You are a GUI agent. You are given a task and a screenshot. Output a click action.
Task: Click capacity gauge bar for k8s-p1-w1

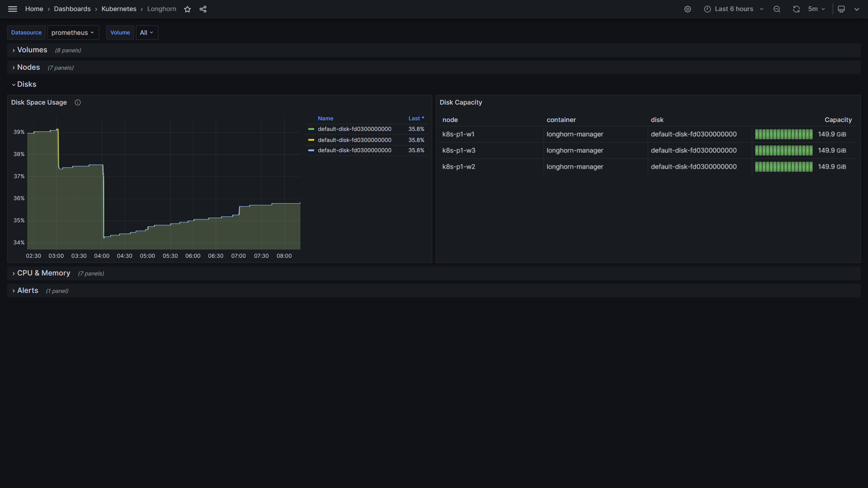[x=783, y=134]
